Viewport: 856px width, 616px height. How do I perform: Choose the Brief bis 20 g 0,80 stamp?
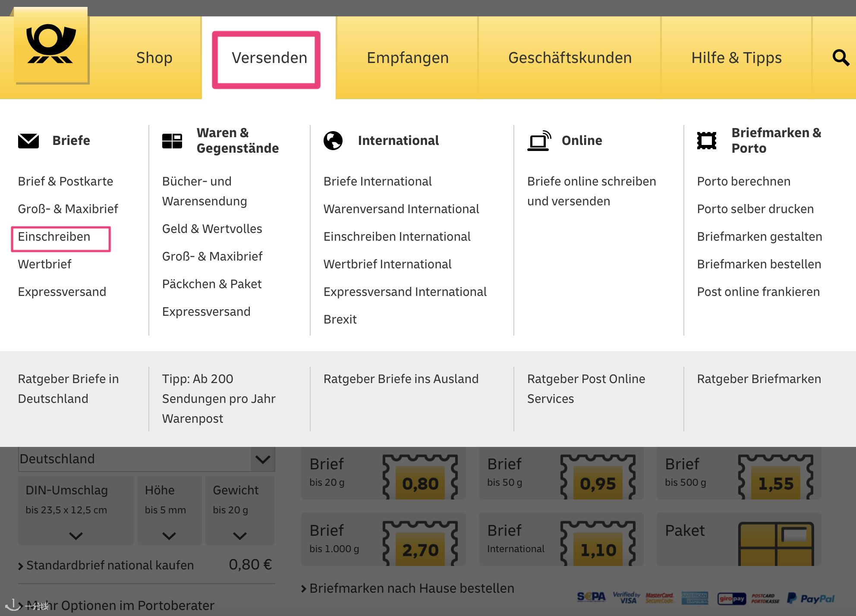point(419,477)
